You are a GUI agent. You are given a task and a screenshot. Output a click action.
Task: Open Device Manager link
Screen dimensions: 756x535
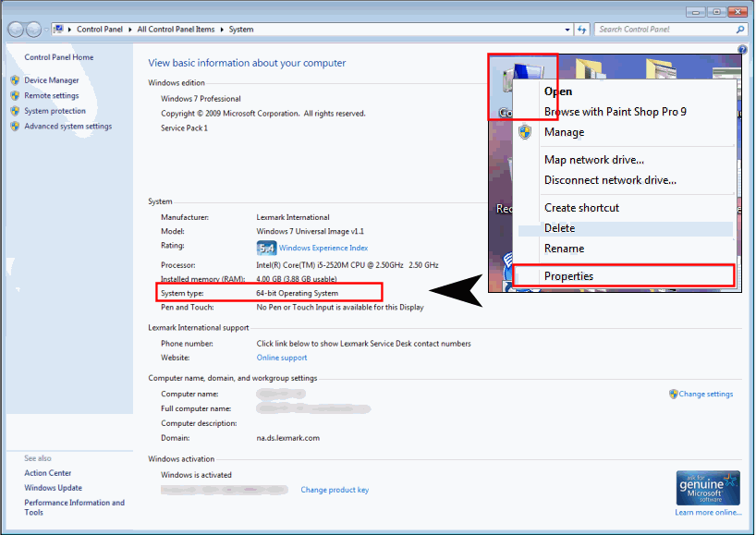coord(52,80)
